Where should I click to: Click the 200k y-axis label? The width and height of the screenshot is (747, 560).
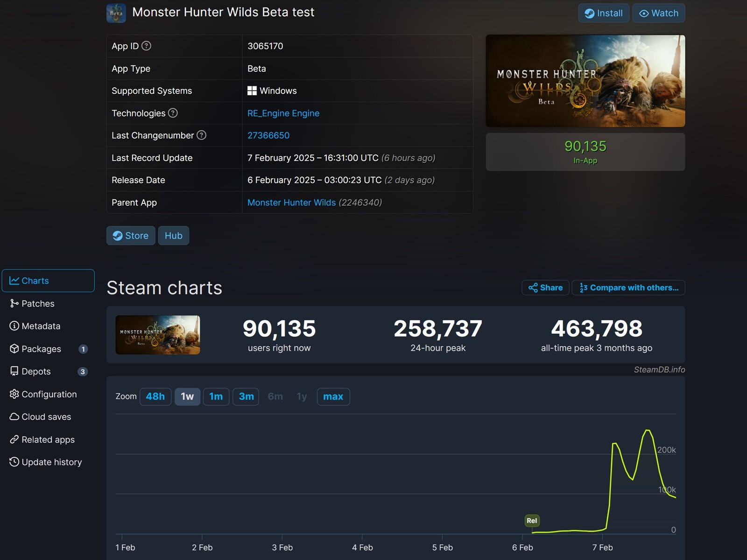point(667,450)
